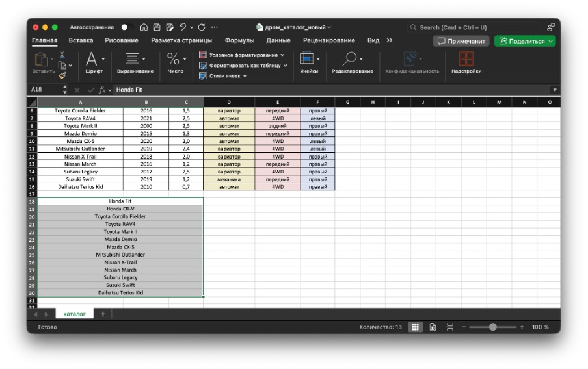The height and width of the screenshot is (369, 588).
Task: Click the Примечания button
Action: click(462, 41)
